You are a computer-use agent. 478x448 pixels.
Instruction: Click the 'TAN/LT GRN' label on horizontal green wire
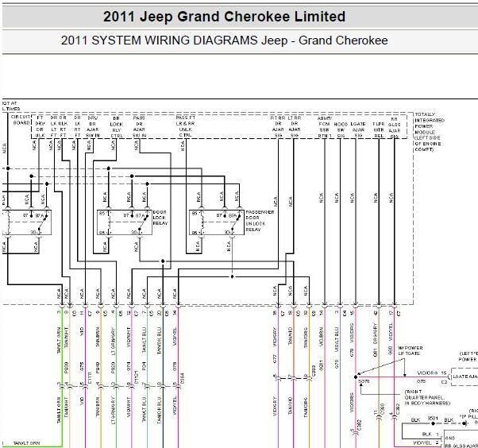click(26, 442)
